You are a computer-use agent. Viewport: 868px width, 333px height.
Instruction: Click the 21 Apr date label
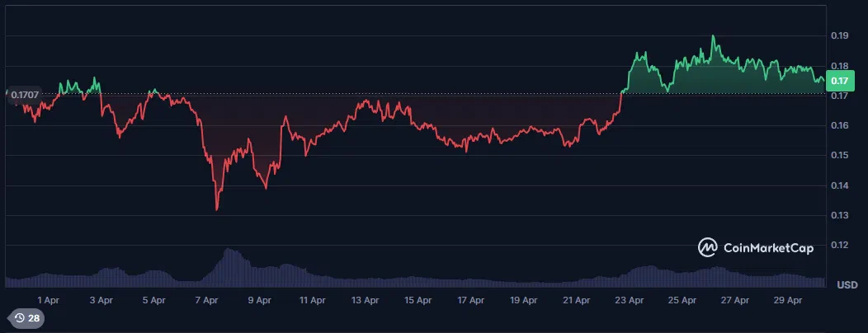576,300
